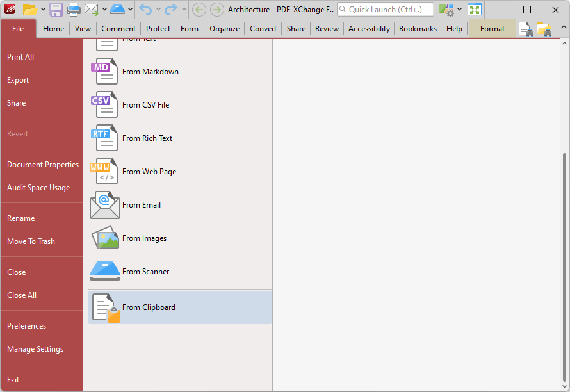Choose Rename in the File menu
570x392 pixels.
pyautogui.click(x=42, y=218)
